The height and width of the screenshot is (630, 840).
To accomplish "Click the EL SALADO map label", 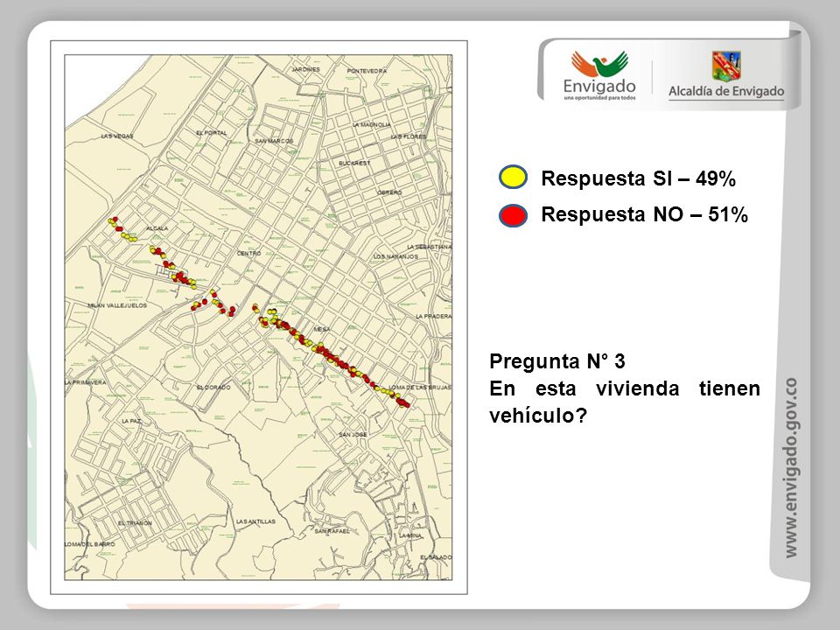I will 436,557.
